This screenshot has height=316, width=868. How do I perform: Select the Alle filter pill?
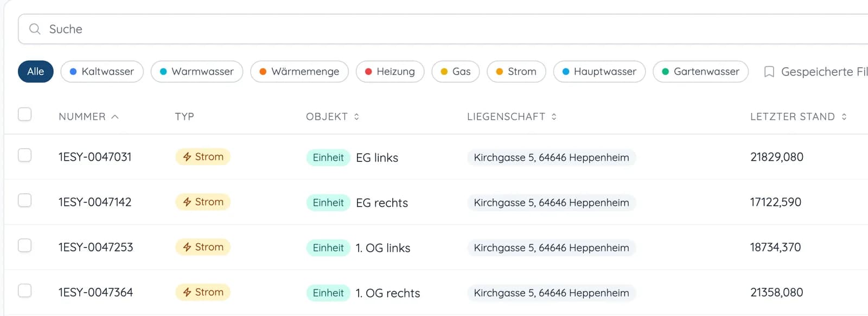tap(36, 72)
